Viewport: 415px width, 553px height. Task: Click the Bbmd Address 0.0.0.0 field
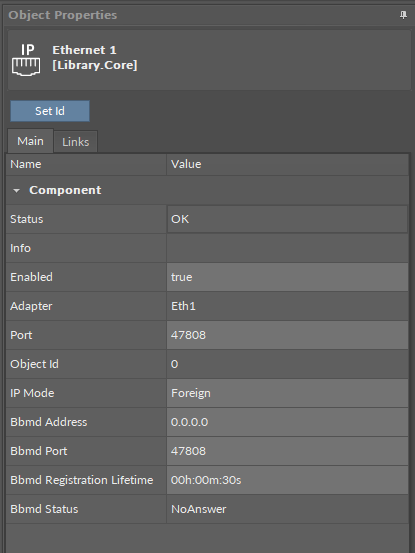pyautogui.click(x=287, y=422)
